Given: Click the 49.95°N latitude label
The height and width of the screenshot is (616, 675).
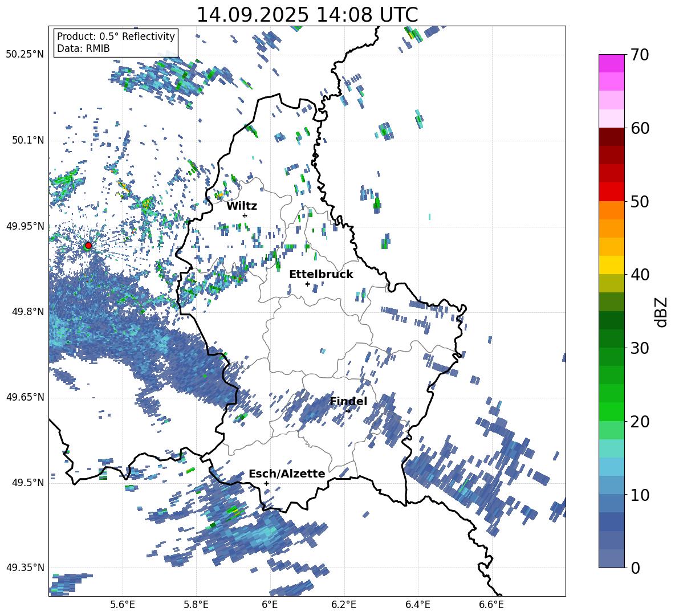Looking at the screenshot, I should tap(25, 226).
